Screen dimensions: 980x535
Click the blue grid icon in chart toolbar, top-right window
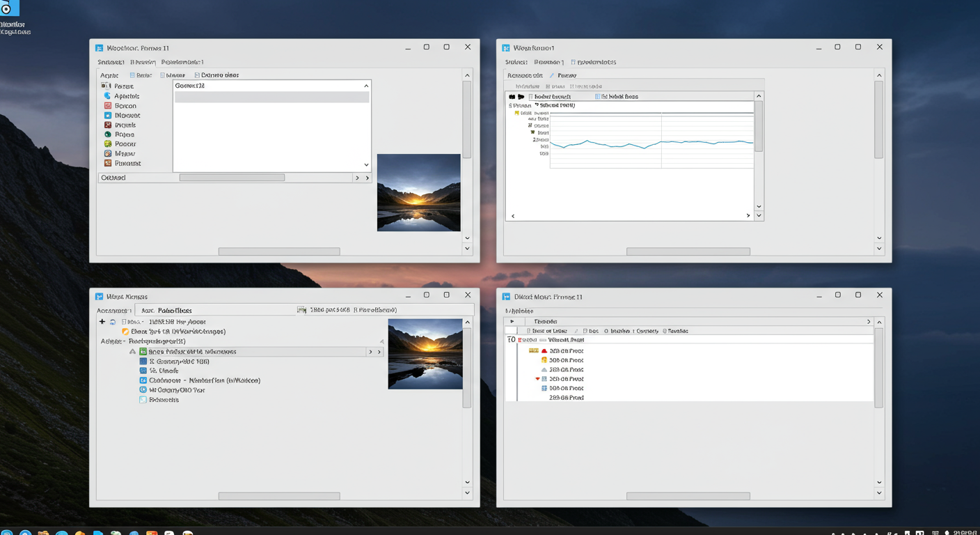(598, 97)
